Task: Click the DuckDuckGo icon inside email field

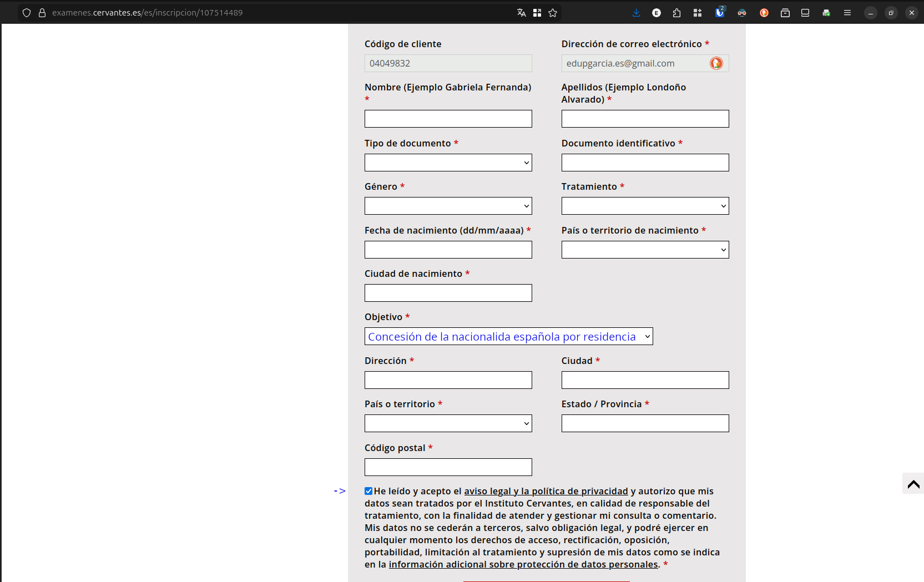Action: pyautogui.click(x=716, y=63)
